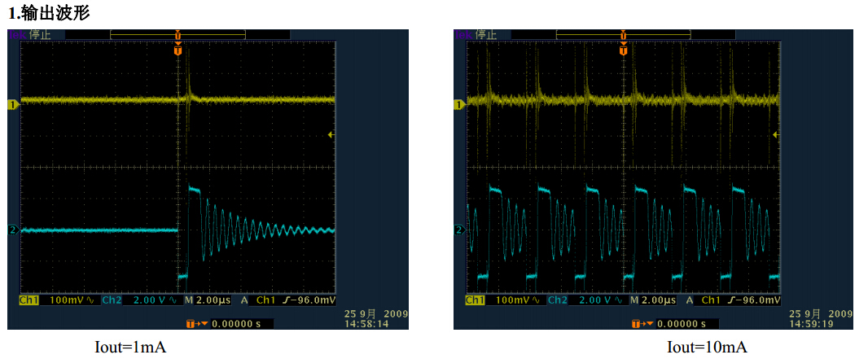Image resolution: width=868 pixels, height=359 pixels.
Task: Click channel 1 ground marker on left oscilloscope
Action: point(12,104)
